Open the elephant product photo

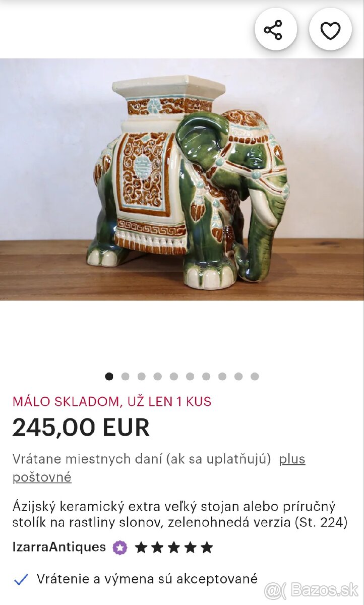(x=182, y=179)
